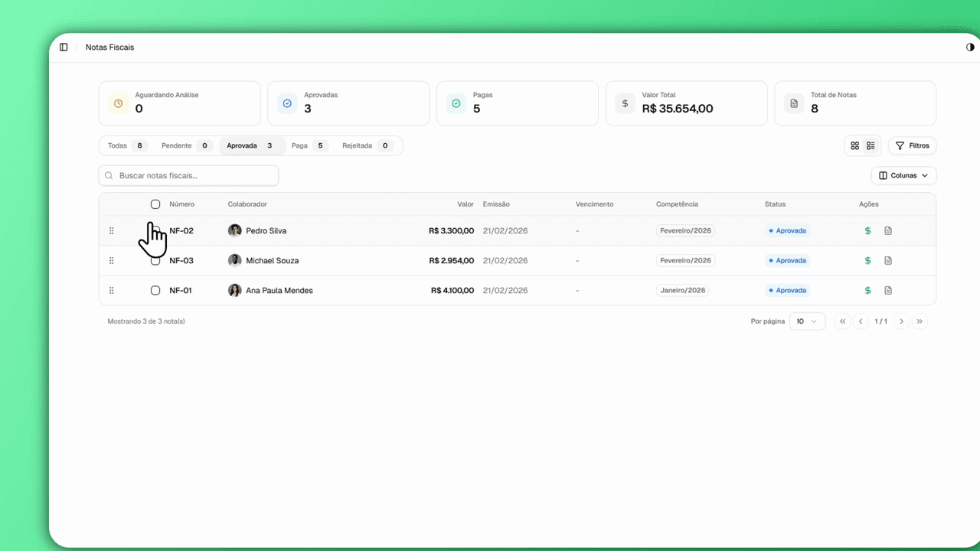
Task: Click Pedro Silva's avatar
Action: point(235,230)
